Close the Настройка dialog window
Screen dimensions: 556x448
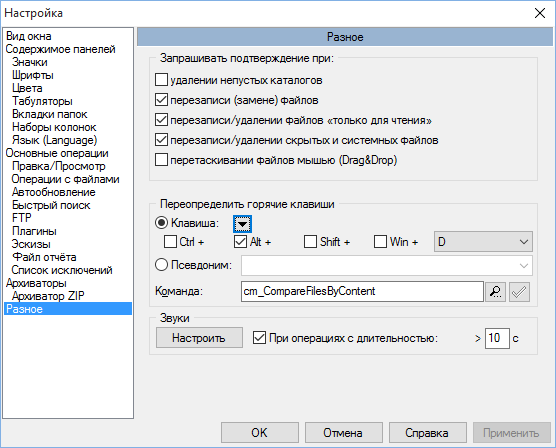[540, 13]
